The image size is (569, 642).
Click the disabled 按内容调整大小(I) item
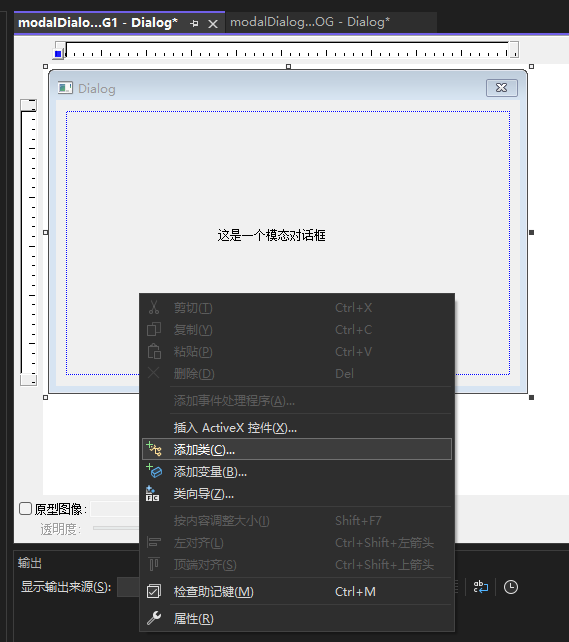point(297,520)
